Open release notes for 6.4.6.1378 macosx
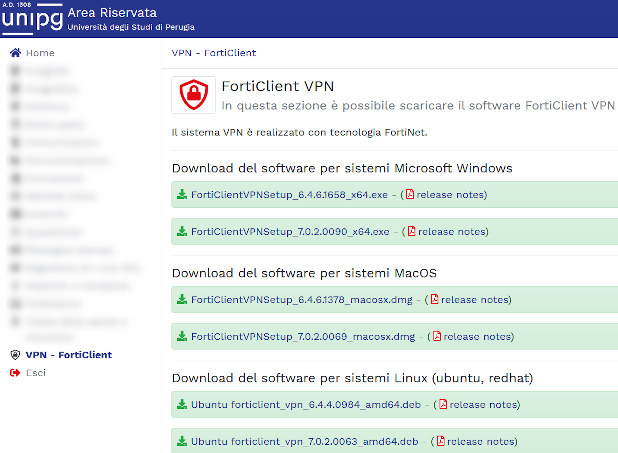Screen dimensions: 618x453 475,300
